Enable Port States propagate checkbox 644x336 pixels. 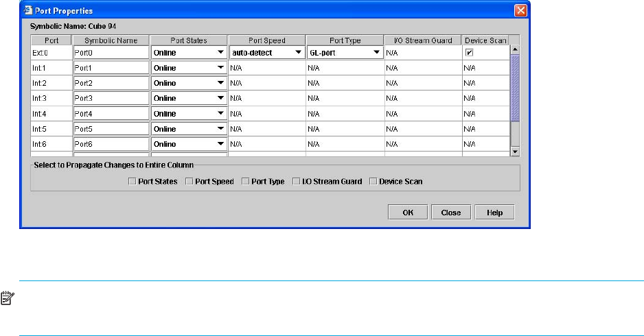pos(133,182)
